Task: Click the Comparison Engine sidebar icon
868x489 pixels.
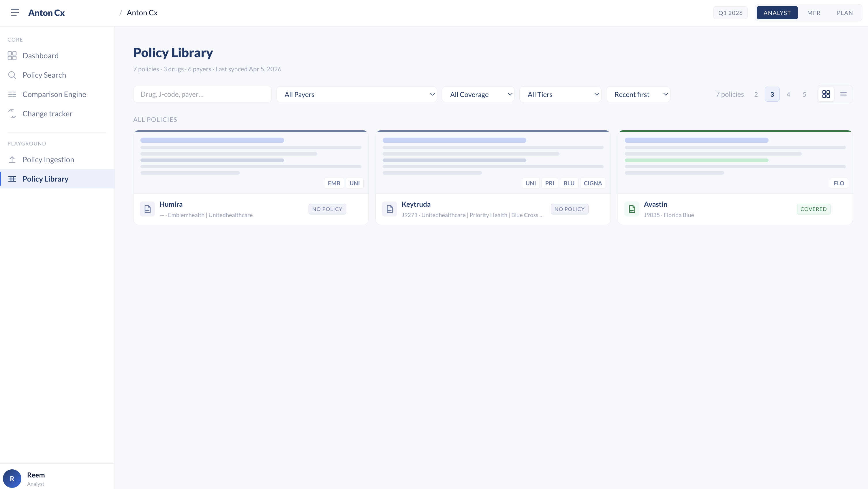Action: pos(12,94)
